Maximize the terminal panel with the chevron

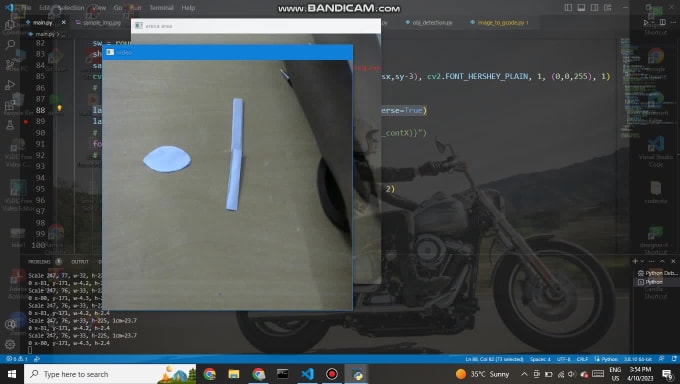(662, 261)
